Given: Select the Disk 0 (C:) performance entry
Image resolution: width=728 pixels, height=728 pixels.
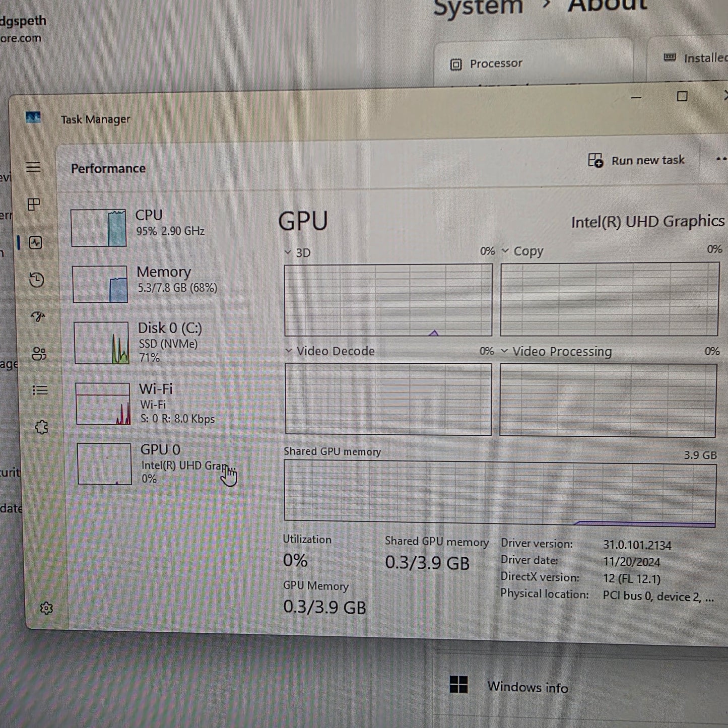Looking at the screenshot, I should [x=164, y=343].
